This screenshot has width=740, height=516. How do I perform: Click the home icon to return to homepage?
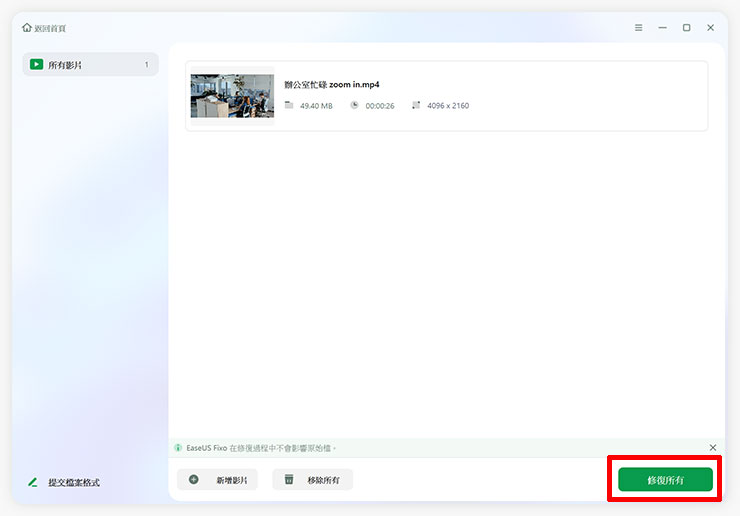[x=27, y=28]
